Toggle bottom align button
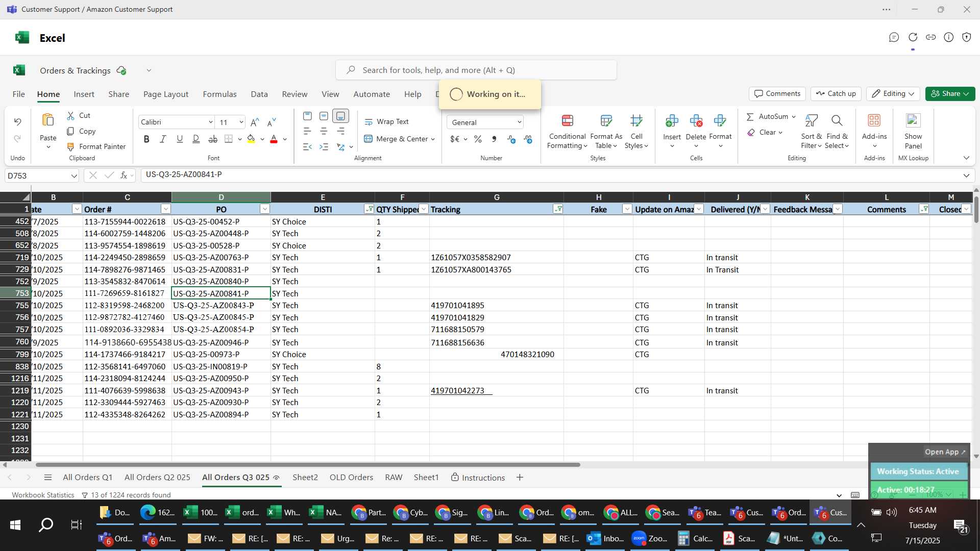The width and height of the screenshot is (980, 551). coord(340,116)
